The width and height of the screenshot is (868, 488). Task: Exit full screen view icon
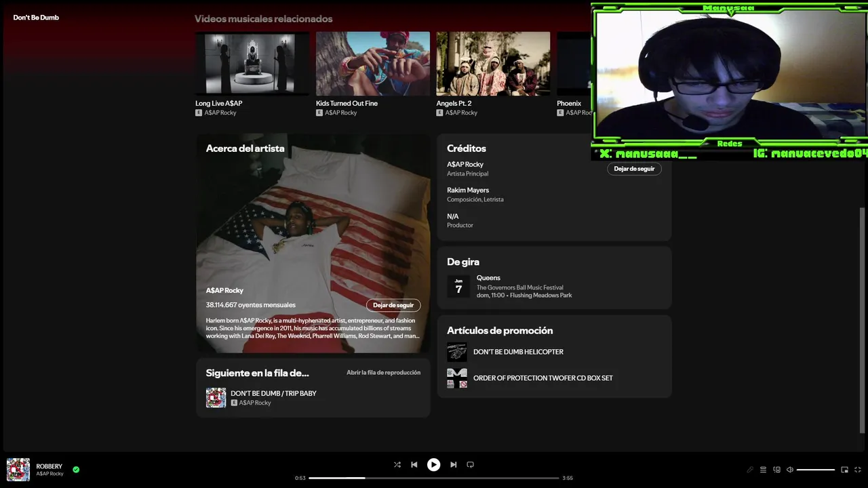coord(858,470)
